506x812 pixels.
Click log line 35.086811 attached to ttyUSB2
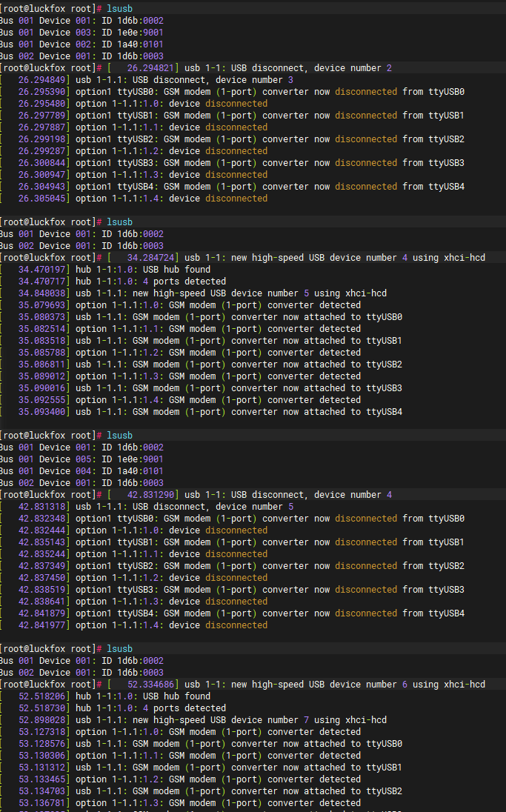(x=202, y=365)
